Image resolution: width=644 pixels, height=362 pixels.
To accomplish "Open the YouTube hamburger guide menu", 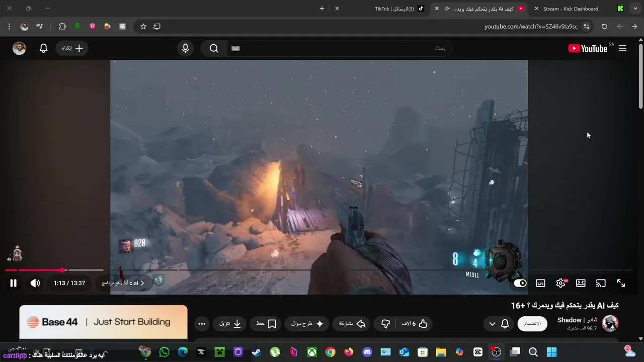I will pos(622,48).
